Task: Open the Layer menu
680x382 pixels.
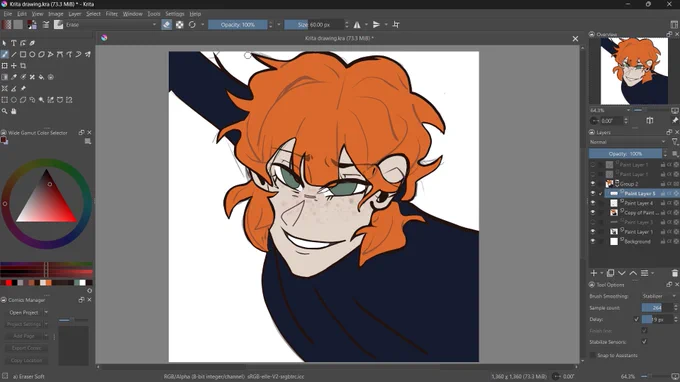Action: (75, 14)
